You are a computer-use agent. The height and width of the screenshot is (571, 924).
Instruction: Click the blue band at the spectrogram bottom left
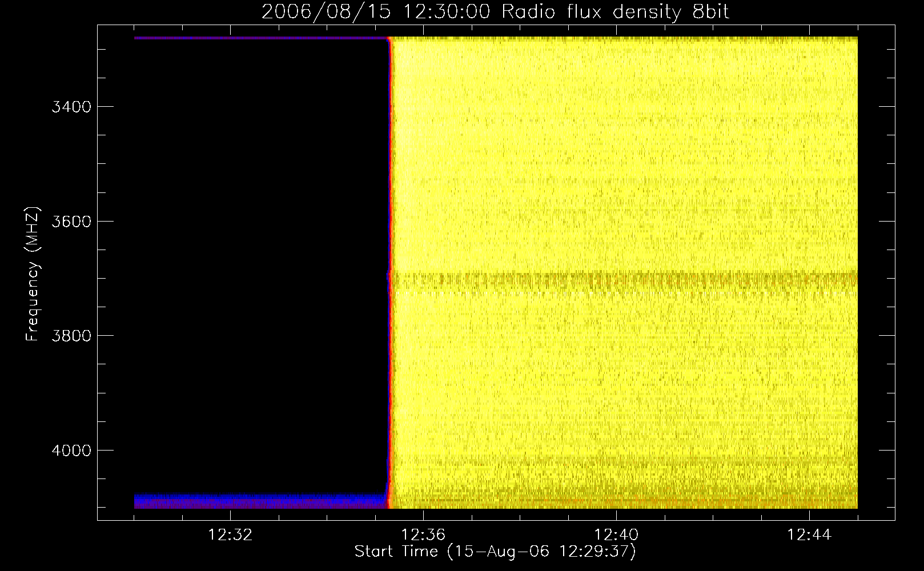(x=261, y=501)
